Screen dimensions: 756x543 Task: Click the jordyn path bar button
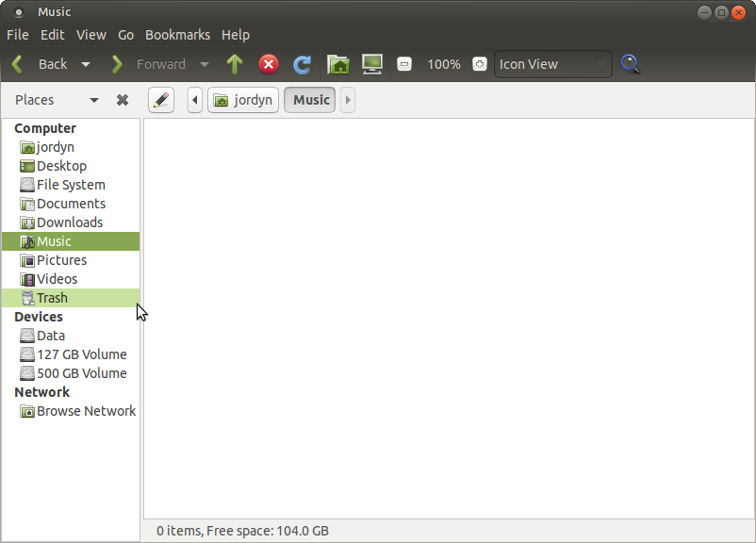(x=243, y=100)
